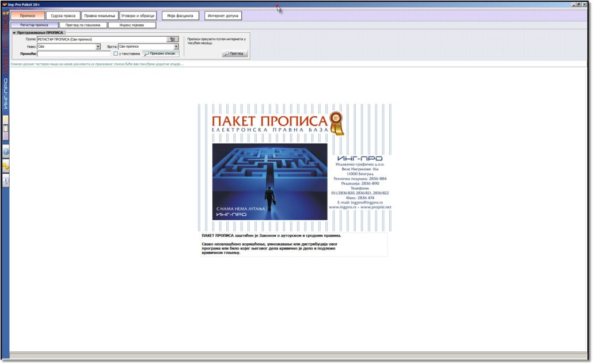Click the Преглед button
This screenshot has height=364, width=593.
point(235,53)
